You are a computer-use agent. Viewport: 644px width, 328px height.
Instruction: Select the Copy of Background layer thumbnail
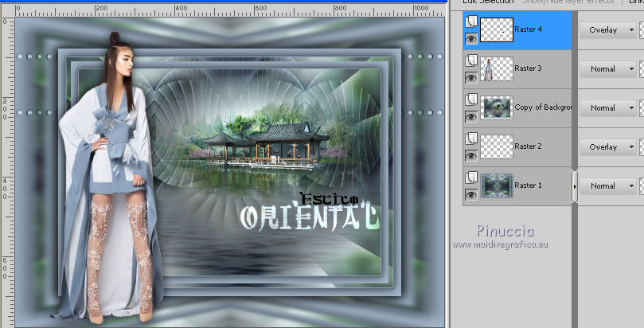(x=497, y=107)
